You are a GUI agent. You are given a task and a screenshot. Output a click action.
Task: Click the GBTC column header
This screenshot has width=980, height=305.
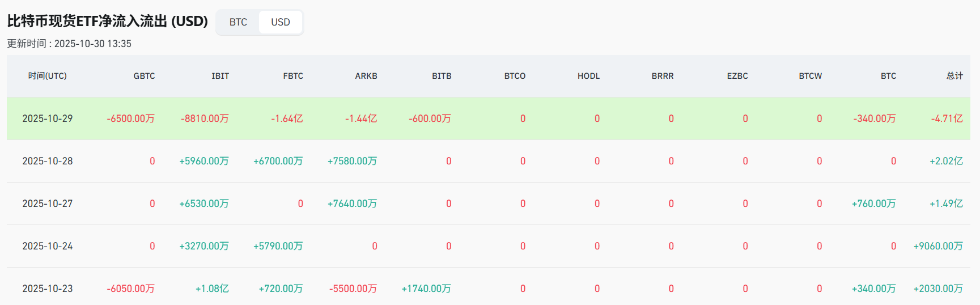coord(144,76)
